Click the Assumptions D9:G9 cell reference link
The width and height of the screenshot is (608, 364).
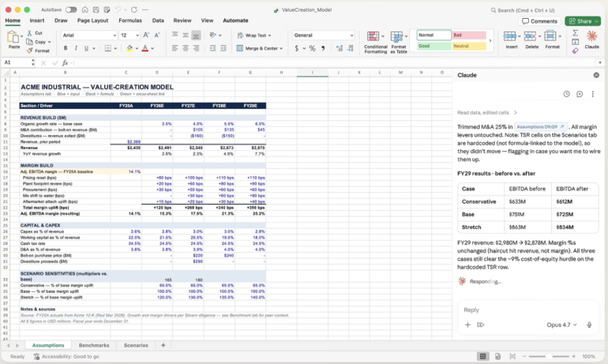click(541, 127)
